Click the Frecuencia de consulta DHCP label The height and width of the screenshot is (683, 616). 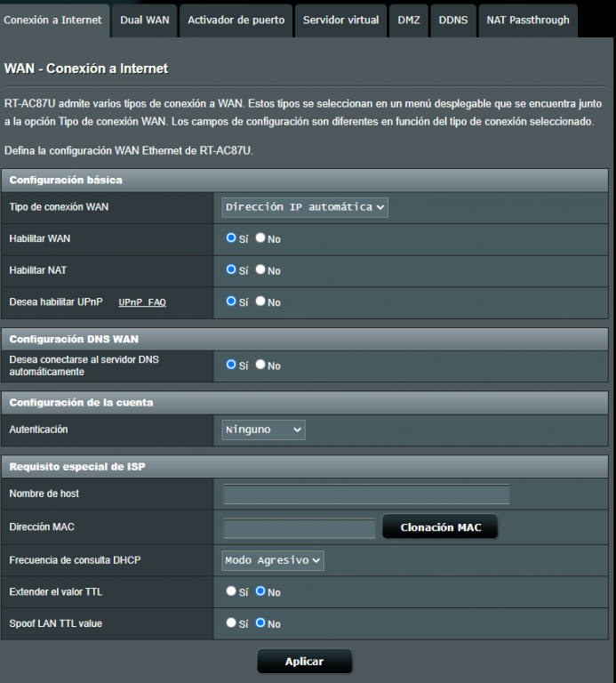click(x=75, y=560)
